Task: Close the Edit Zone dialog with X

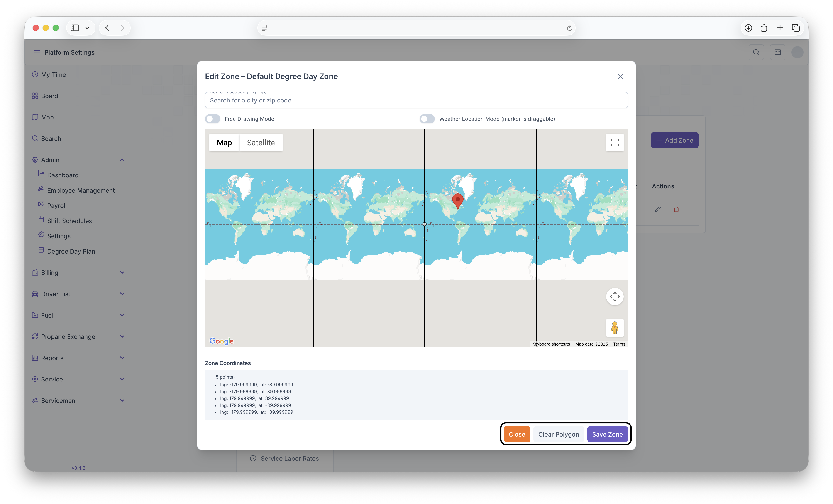Action: (x=620, y=76)
